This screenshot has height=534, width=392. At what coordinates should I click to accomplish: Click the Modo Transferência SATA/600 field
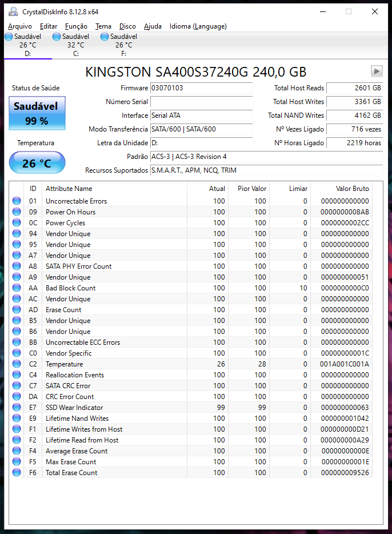202,129
